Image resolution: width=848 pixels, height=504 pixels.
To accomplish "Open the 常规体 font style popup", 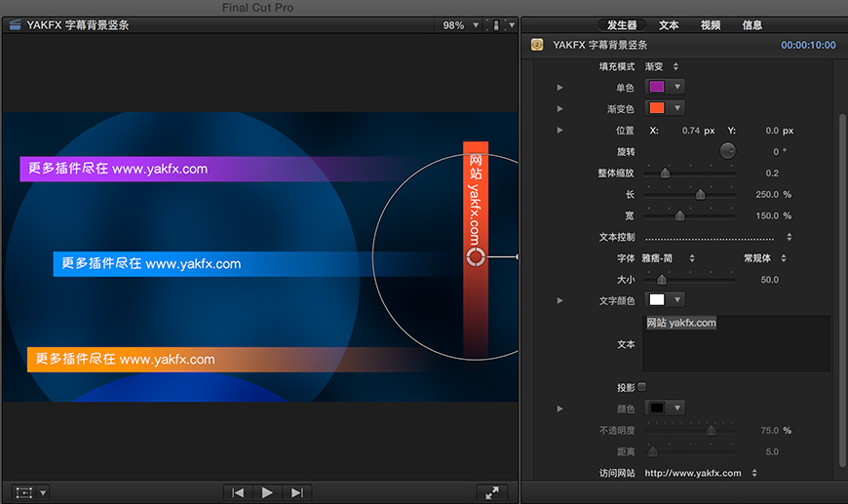I will coord(765,258).
